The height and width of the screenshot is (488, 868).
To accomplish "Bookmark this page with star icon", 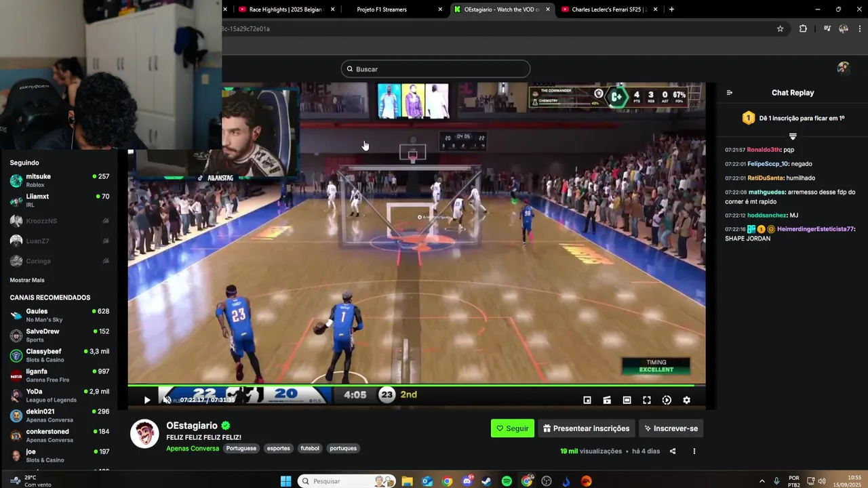I will pyautogui.click(x=780, y=28).
